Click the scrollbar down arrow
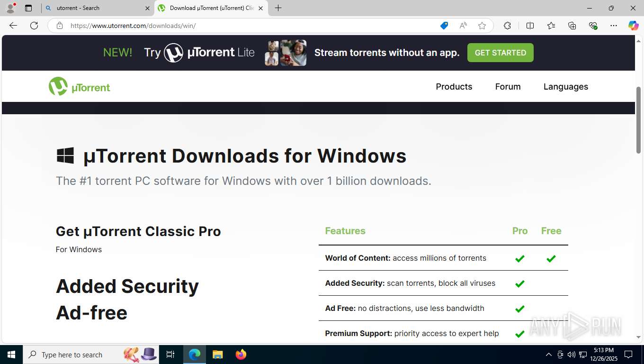The width and height of the screenshot is (644, 364). pyautogui.click(x=638, y=337)
